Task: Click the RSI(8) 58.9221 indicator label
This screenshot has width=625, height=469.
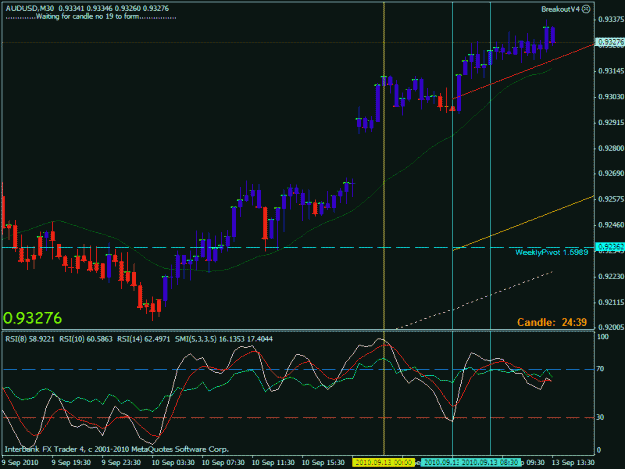Action: coord(30,339)
